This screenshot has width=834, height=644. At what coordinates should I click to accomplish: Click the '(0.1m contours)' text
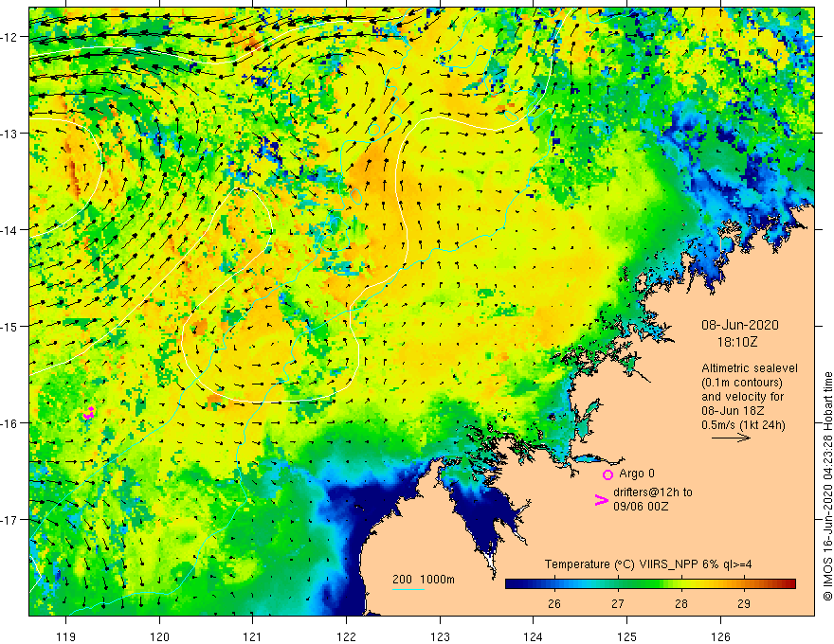click(x=742, y=383)
